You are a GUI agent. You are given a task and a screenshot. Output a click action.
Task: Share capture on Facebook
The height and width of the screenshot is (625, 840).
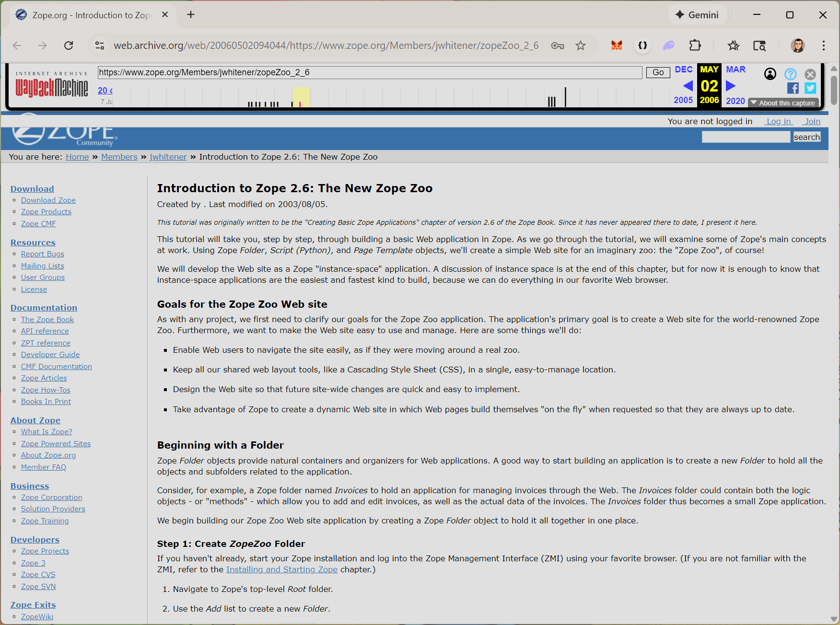click(x=793, y=88)
